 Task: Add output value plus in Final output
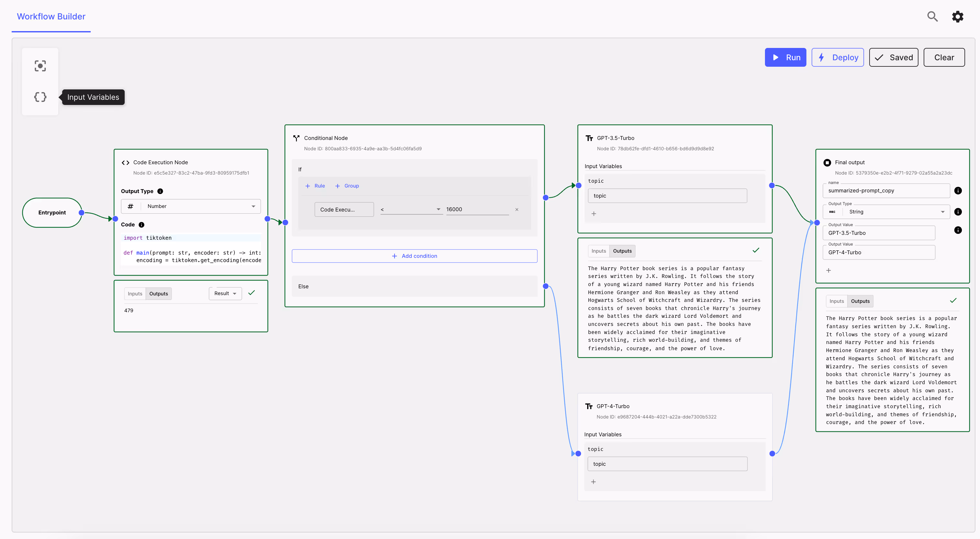[x=828, y=270]
